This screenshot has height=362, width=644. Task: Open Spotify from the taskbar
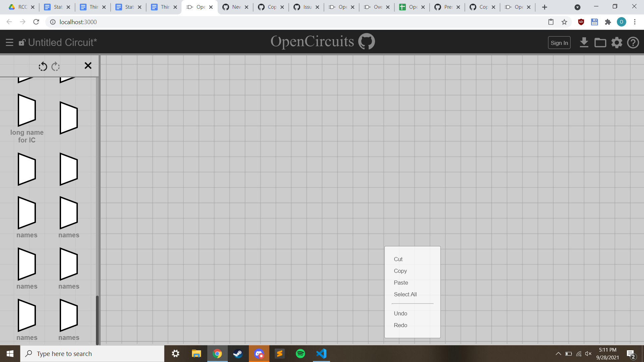(301, 354)
